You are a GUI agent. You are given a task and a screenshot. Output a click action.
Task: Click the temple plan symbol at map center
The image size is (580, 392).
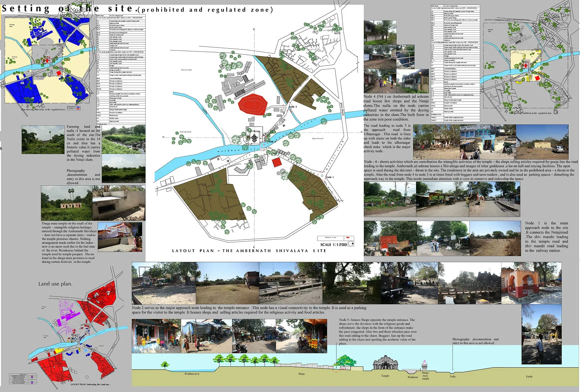pyautogui.click(x=254, y=138)
